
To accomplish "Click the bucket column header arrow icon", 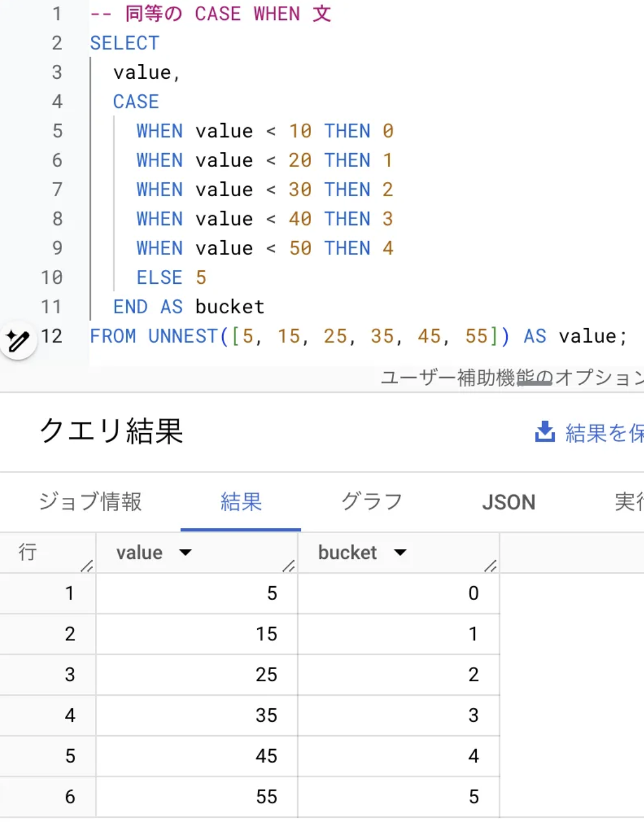I will pos(401,552).
